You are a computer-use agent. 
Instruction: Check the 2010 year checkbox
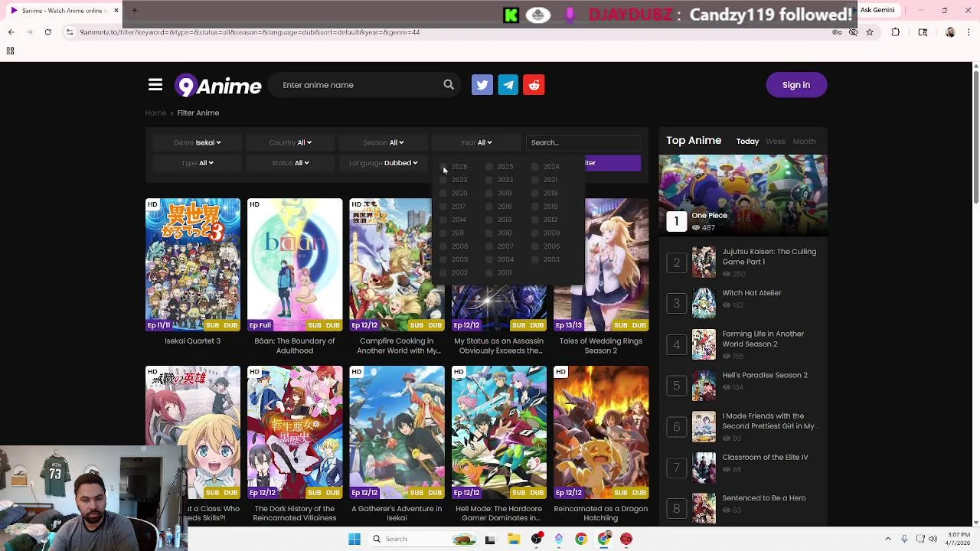489,233
